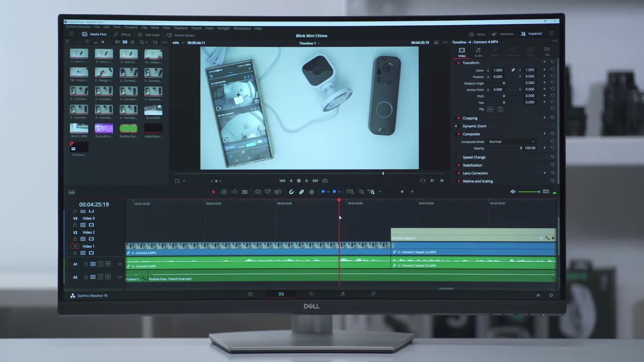Open the Composite Mode Normal dropdown
This screenshot has width=644, height=362.
(512, 142)
